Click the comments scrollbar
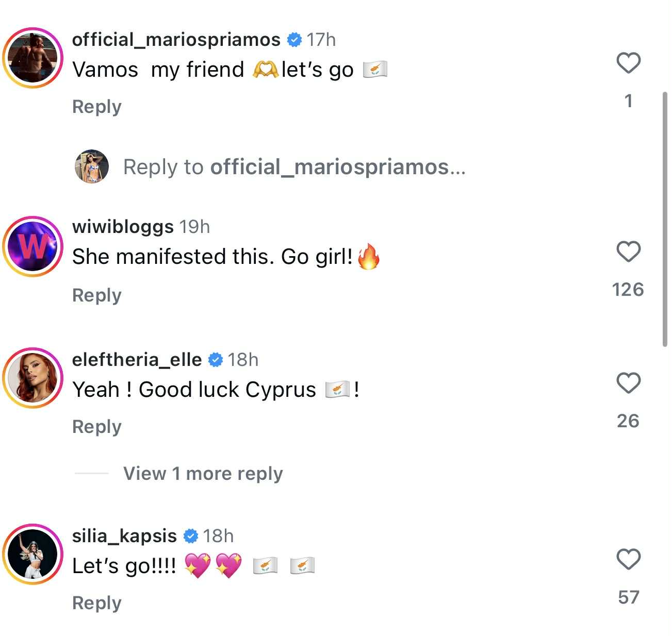Screen dimensions: 672x636 point(665,219)
